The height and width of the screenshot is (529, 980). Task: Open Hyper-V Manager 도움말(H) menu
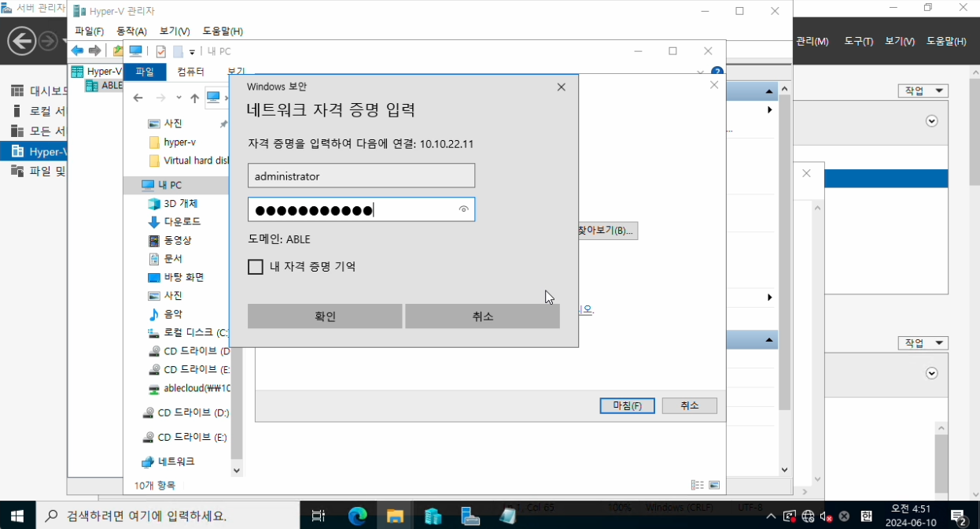pyautogui.click(x=223, y=31)
